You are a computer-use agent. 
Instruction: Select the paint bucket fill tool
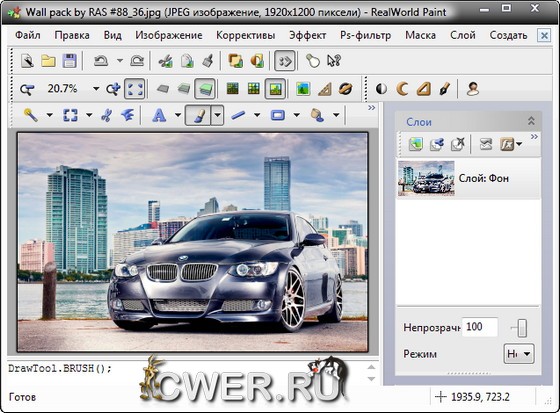pos(318,115)
